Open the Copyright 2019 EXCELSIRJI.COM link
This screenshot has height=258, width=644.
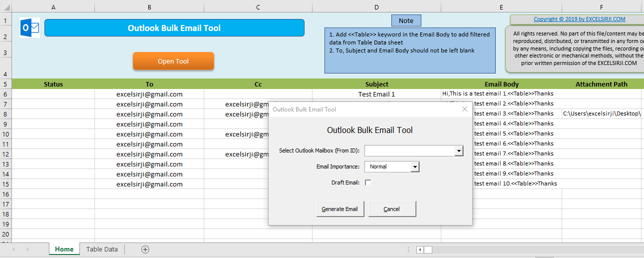579,19
